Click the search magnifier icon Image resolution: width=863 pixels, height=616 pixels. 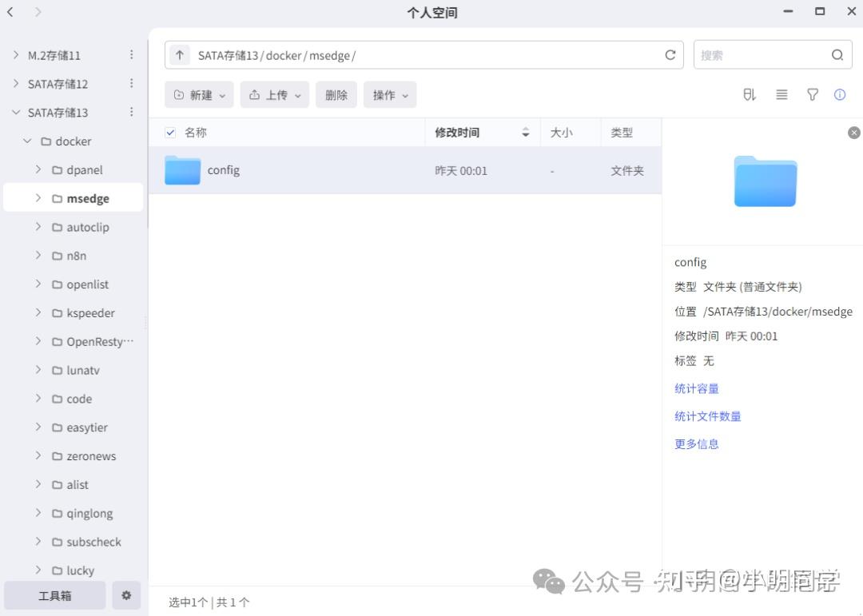837,54
